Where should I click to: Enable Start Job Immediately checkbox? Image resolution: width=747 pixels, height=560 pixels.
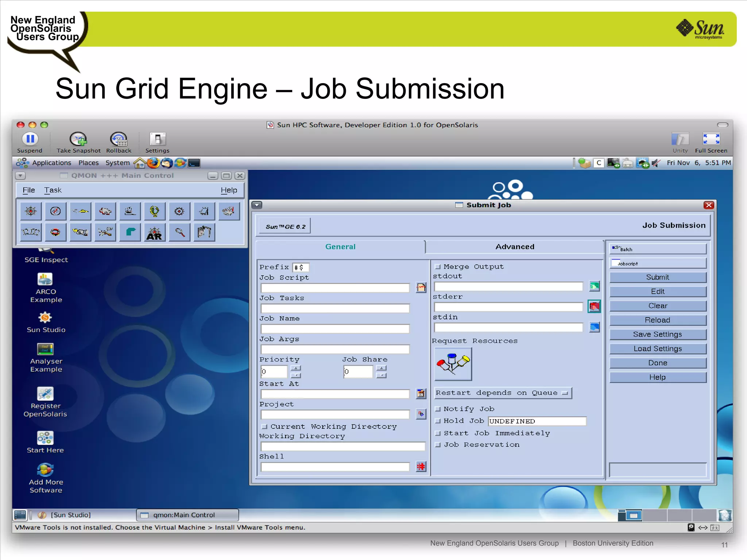[x=438, y=433]
